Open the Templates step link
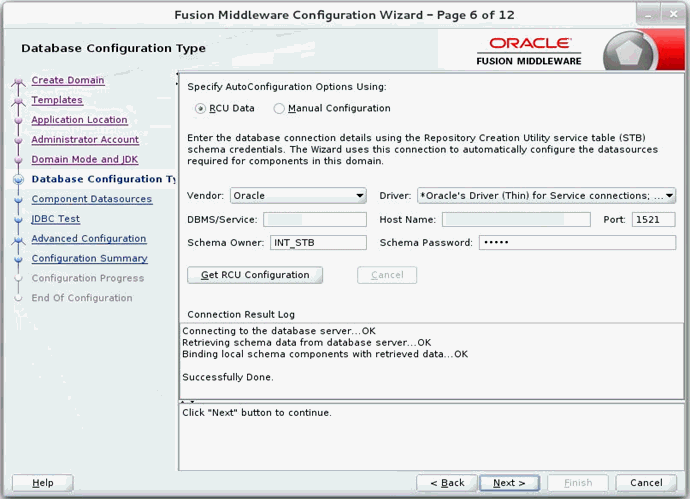690x499 pixels. [x=57, y=100]
